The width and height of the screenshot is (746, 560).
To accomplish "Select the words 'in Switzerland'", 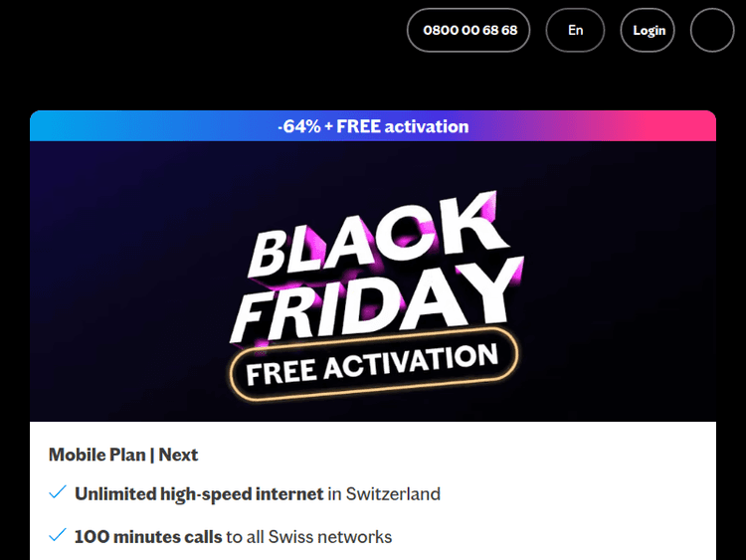I will 384,493.
